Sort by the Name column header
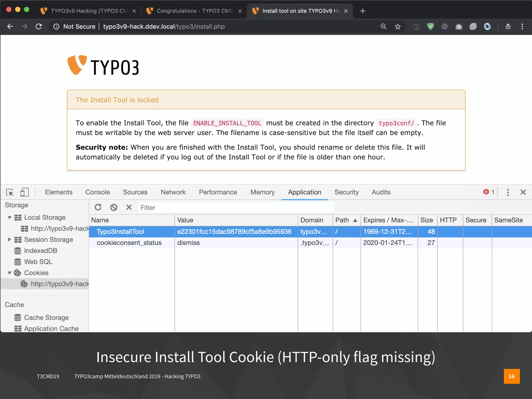This screenshot has width=532, height=399. [x=132, y=220]
